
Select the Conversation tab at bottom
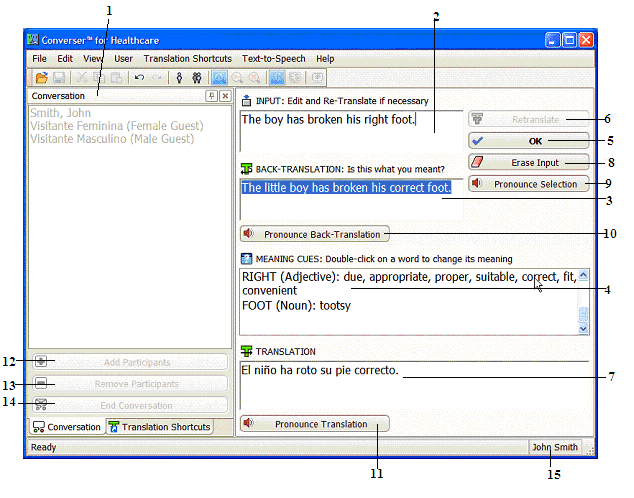(67, 427)
